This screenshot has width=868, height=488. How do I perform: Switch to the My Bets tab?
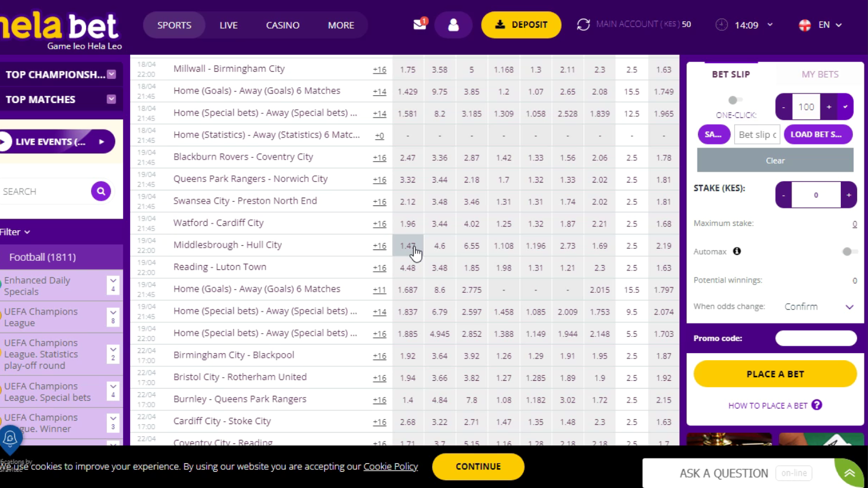click(819, 74)
